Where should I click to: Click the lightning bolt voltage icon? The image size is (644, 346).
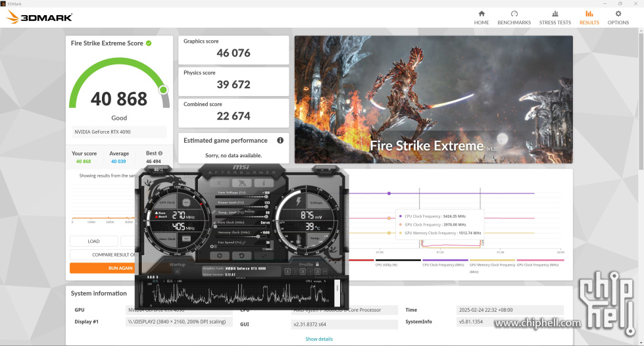(x=299, y=201)
